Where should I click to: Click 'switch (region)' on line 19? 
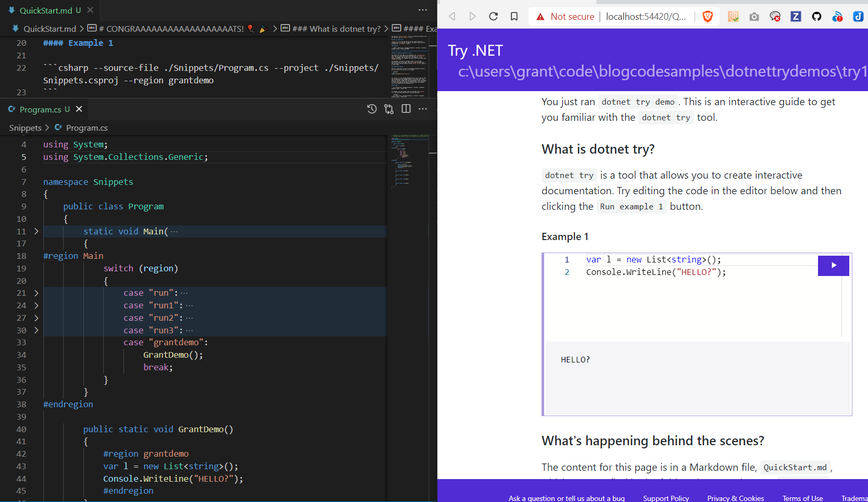click(x=141, y=268)
